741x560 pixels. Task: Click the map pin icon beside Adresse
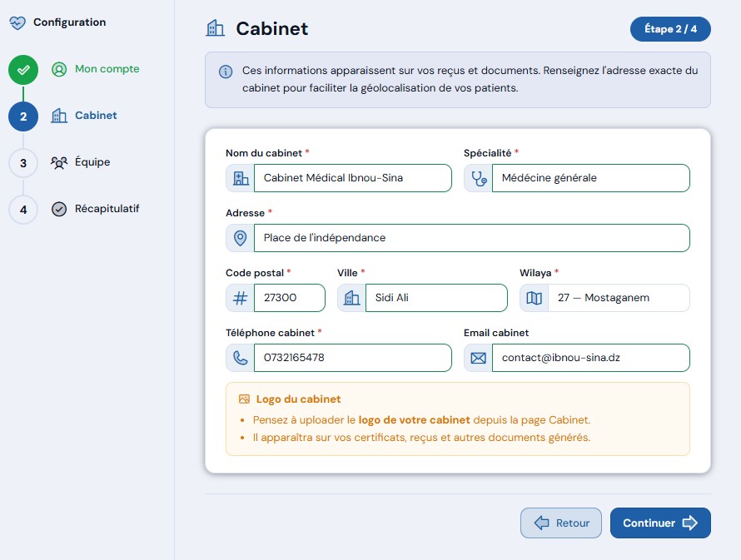(x=240, y=238)
